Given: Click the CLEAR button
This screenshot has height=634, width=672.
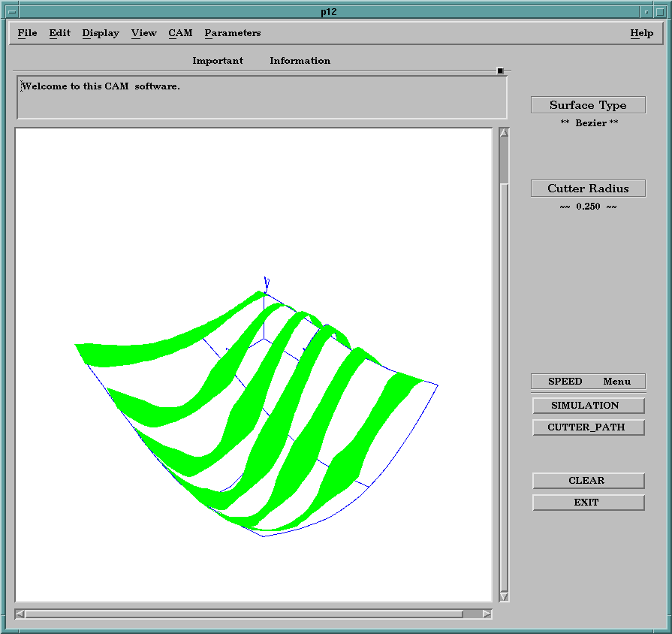Looking at the screenshot, I should [x=589, y=481].
